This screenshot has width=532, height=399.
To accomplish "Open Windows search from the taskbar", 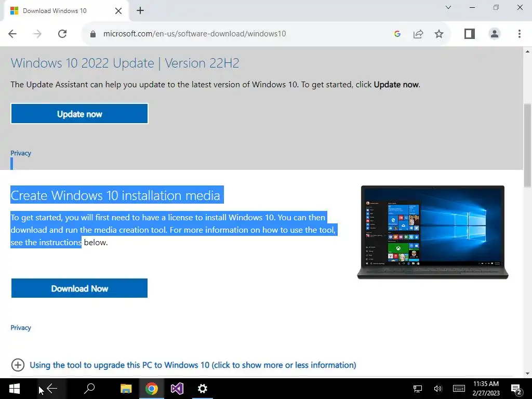I will coord(89,389).
